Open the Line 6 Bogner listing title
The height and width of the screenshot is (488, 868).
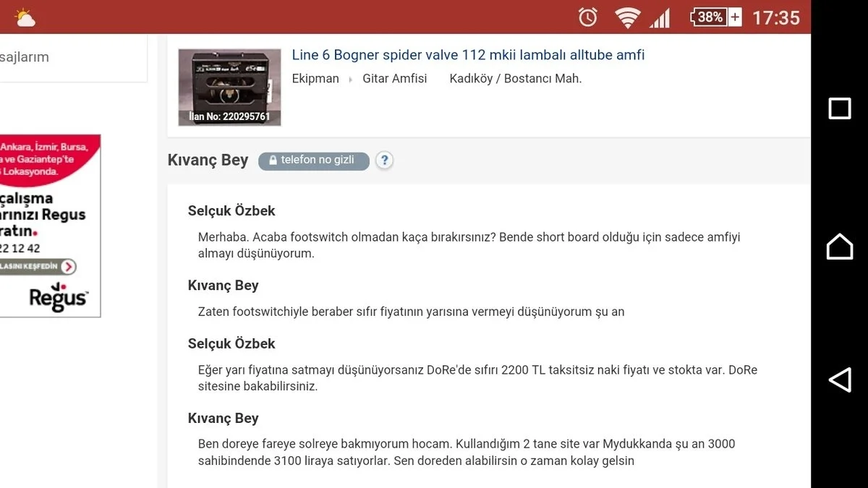[468, 56]
